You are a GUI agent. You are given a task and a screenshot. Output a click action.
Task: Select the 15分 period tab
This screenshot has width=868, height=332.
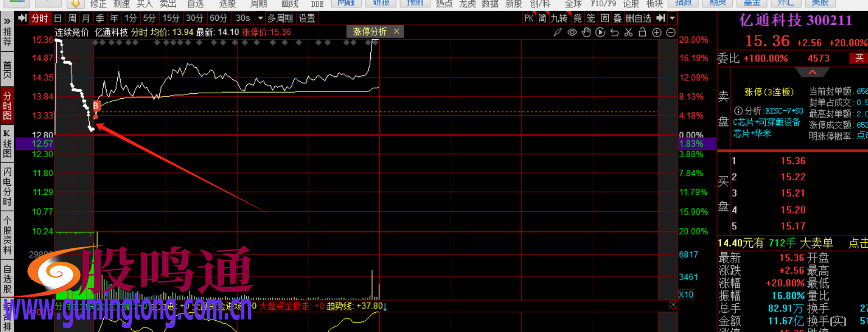coord(171,18)
